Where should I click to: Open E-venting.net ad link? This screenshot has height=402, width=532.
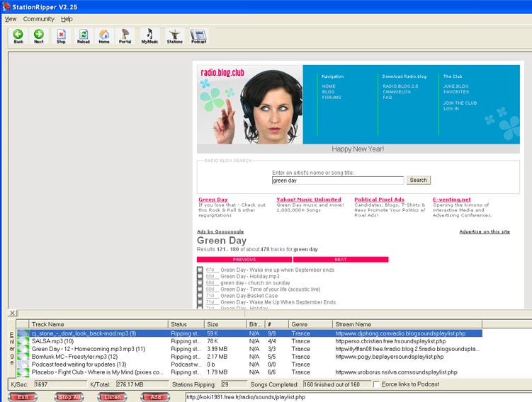coord(451,200)
